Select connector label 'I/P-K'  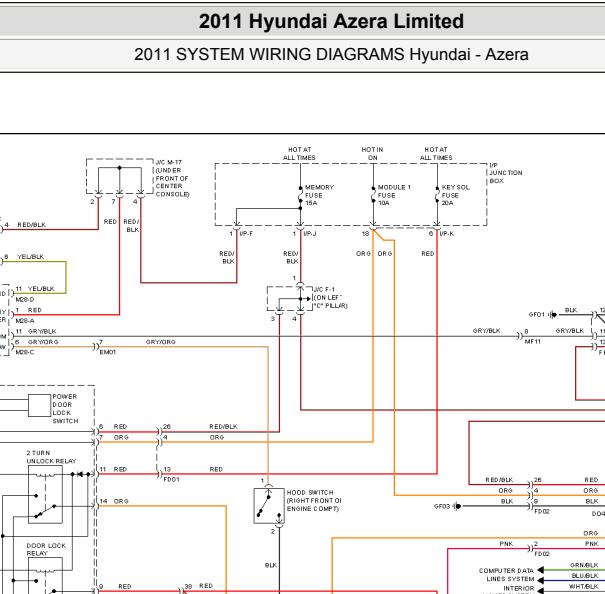[x=447, y=234]
